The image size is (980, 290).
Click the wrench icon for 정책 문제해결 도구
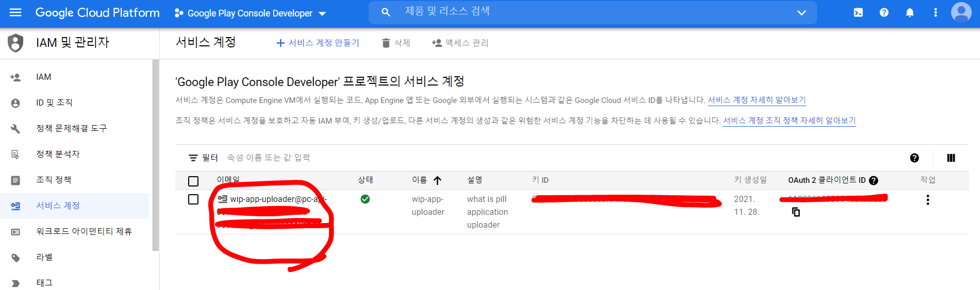tap(15, 129)
